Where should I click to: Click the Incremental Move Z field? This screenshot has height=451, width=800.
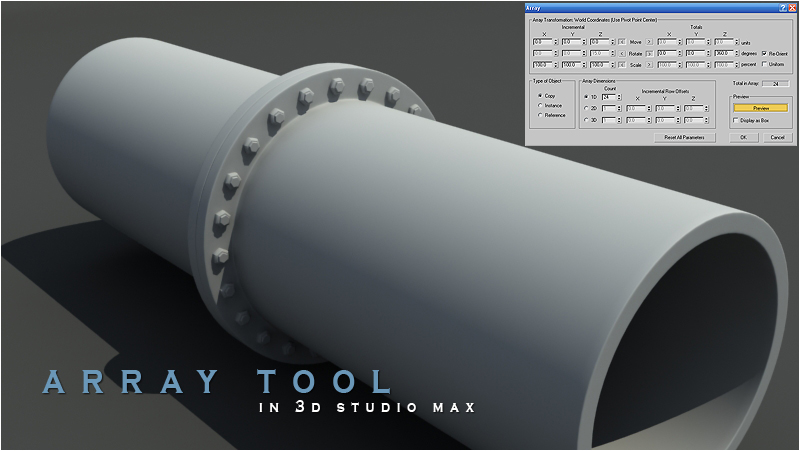tap(599, 42)
